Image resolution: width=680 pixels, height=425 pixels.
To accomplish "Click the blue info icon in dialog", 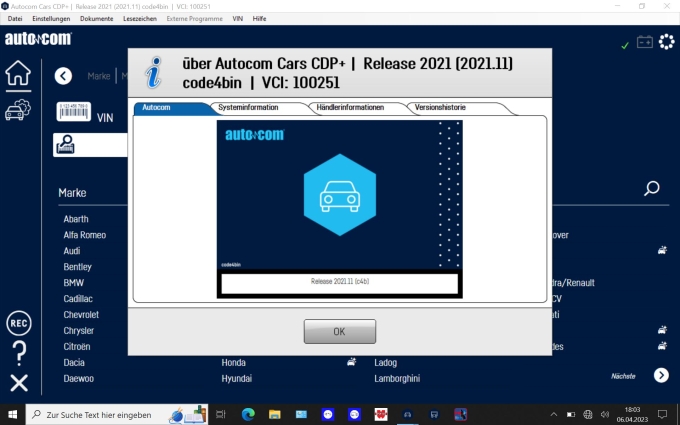I will click(154, 72).
